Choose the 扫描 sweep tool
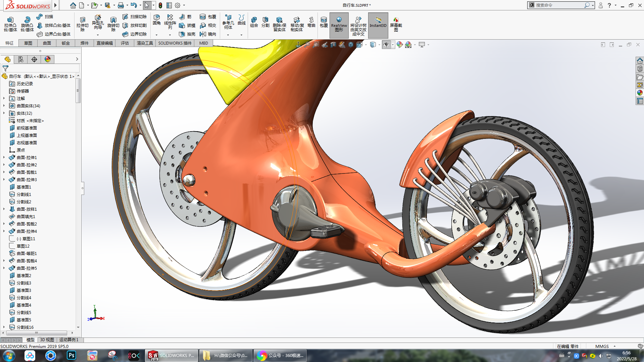 (x=45, y=16)
